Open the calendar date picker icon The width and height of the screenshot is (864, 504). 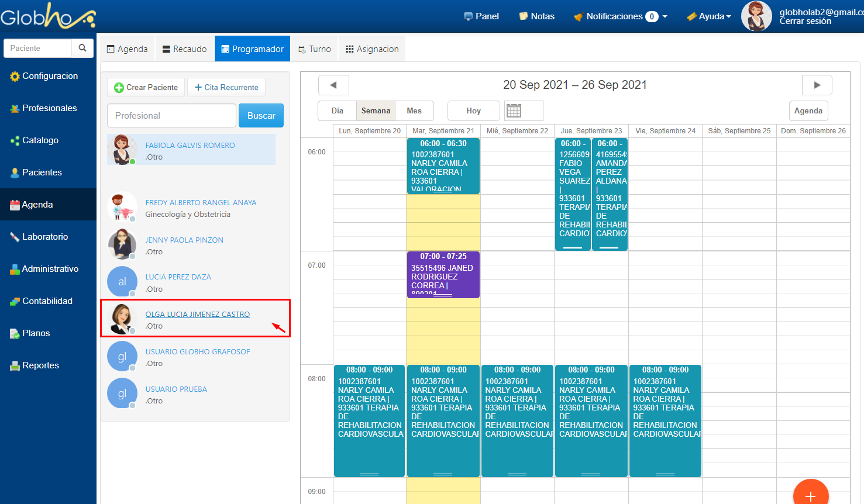[x=514, y=111]
